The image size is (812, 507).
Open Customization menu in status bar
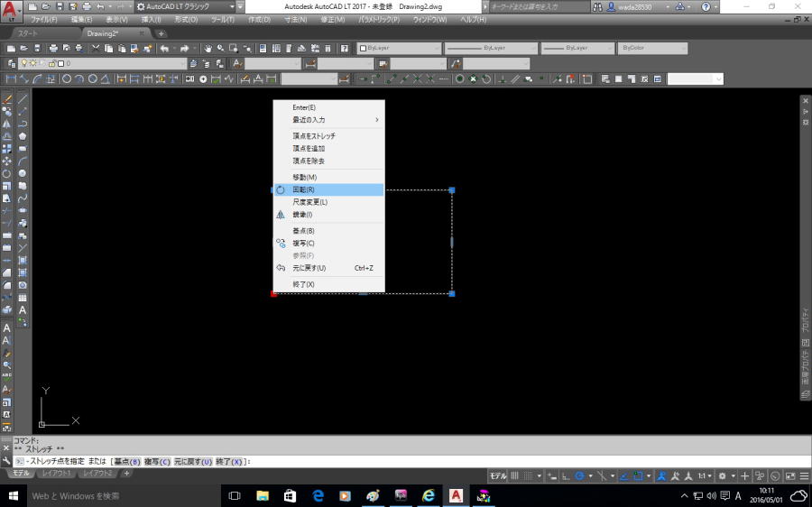click(804, 476)
